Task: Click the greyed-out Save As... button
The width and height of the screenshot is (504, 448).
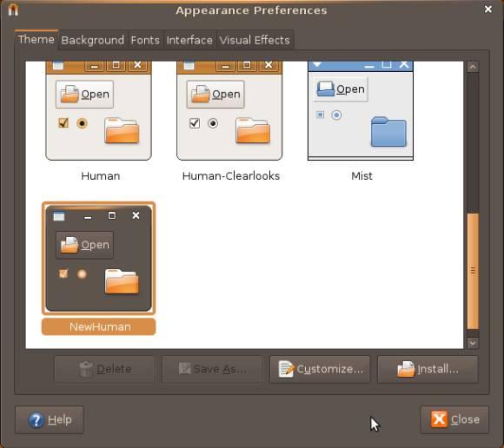Action: 212,369
